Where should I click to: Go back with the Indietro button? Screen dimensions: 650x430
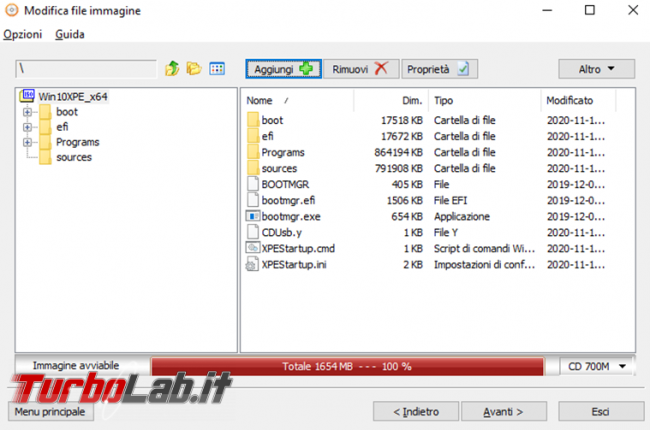coord(416,412)
